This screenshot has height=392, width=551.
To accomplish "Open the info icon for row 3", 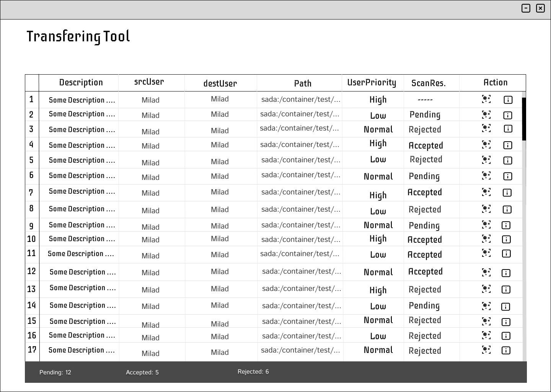I will pyautogui.click(x=508, y=129).
